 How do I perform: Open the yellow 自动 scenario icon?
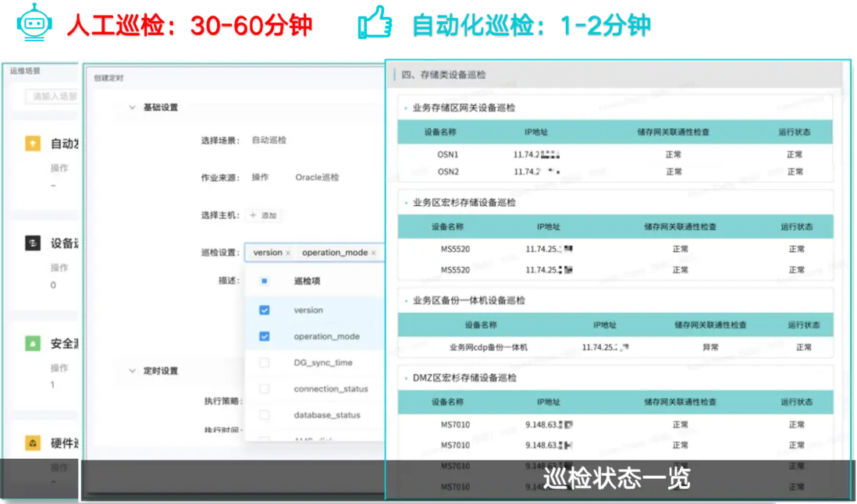33,144
